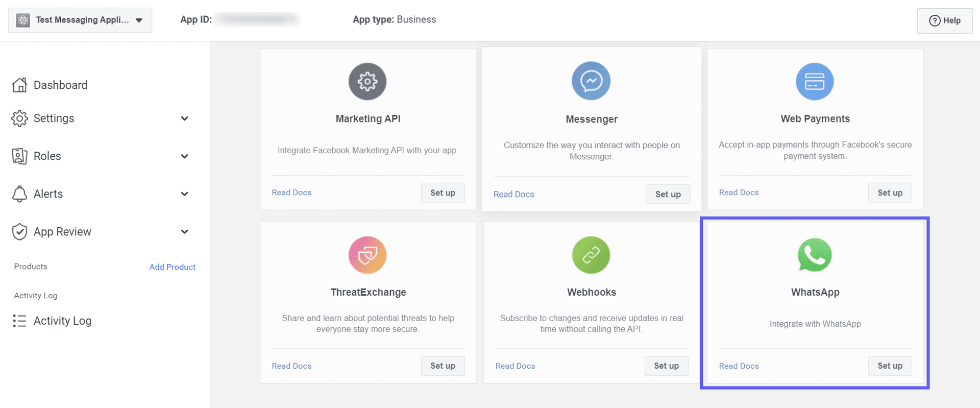Open the app selector dropdown labeled Test Messaging Application
This screenshot has width=980, height=408.
tap(80, 20)
